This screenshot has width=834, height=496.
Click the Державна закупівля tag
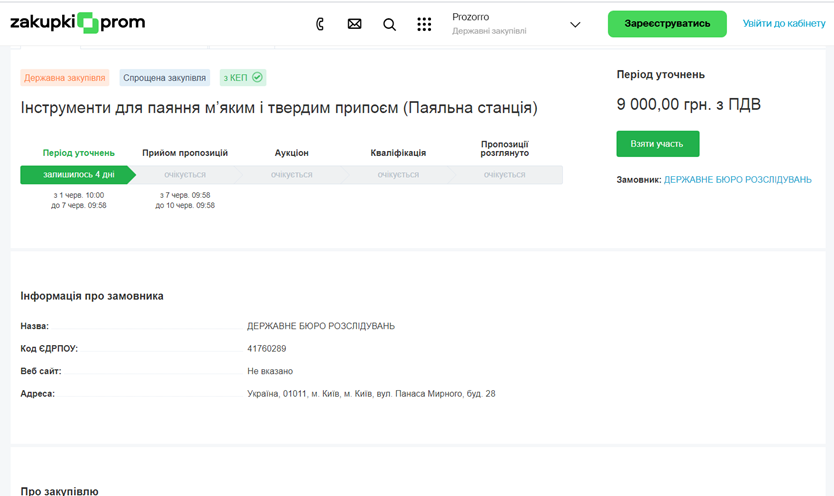point(65,78)
